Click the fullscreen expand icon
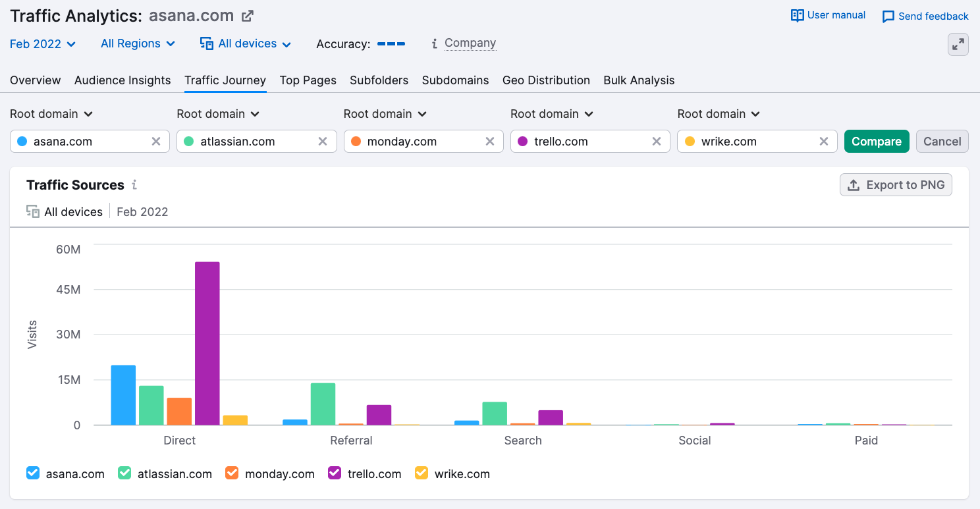The height and width of the screenshot is (509, 980). click(958, 45)
